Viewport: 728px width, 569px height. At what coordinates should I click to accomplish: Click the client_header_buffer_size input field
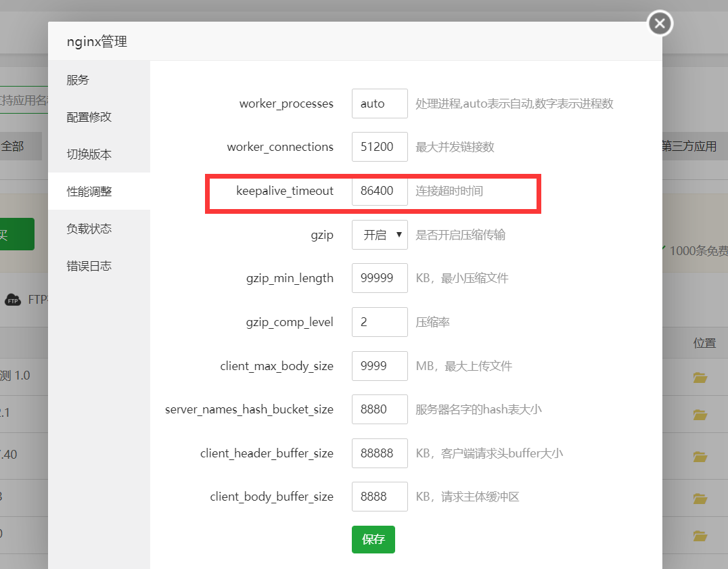coord(380,453)
